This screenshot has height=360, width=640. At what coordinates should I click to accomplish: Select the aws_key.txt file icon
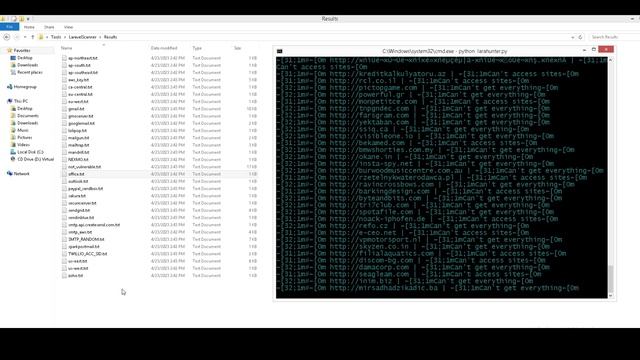tap(64, 80)
